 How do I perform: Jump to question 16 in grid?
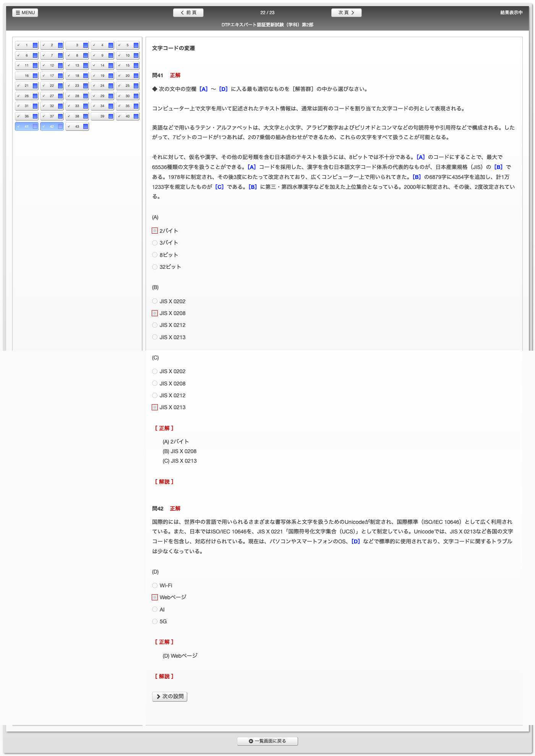(26, 76)
